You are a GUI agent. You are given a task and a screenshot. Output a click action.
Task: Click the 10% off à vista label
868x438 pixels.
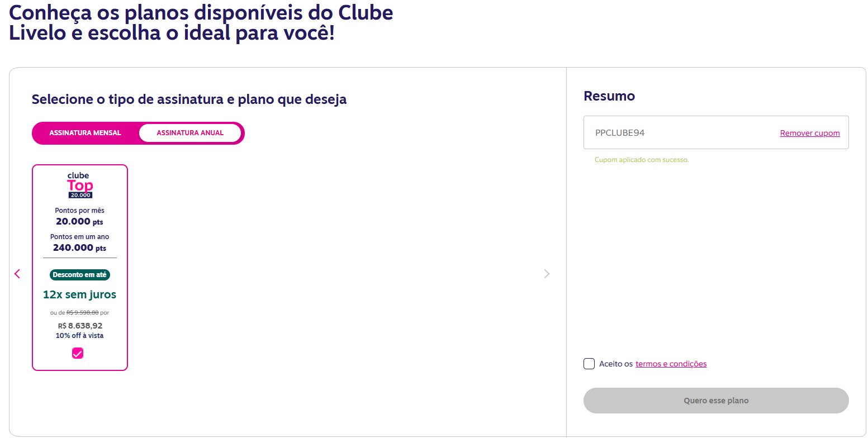pyautogui.click(x=80, y=336)
